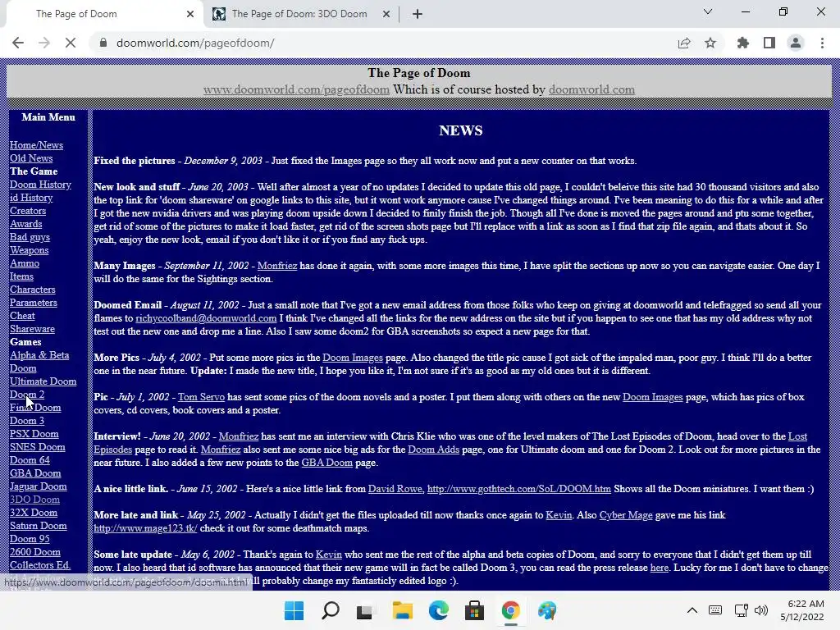The width and height of the screenshot is (840, 630).
Task: Visit the Creators page link
Action: click(x=28, y=211)
